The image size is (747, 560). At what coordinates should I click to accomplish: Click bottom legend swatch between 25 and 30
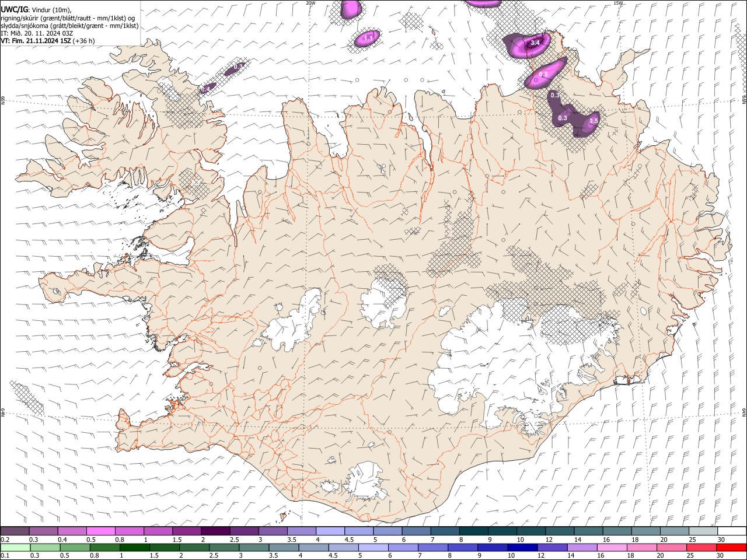point(700,547)
